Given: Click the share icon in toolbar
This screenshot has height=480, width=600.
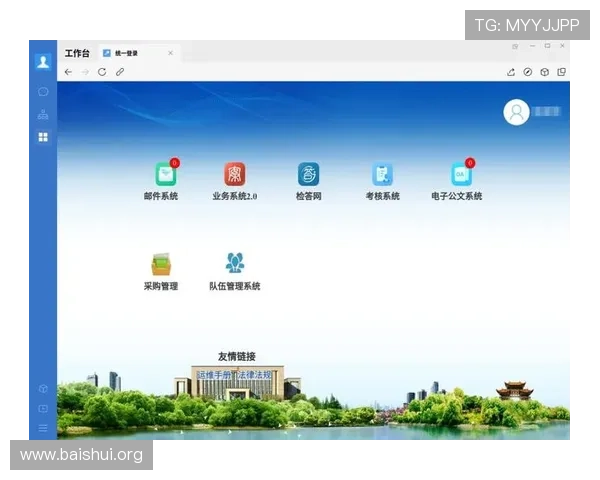Looking at the screenshot, I should [x=511, y=72].
